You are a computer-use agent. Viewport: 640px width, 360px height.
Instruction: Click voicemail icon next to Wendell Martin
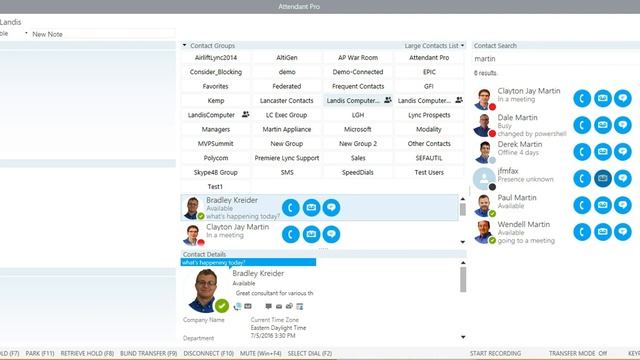[603, 232]
